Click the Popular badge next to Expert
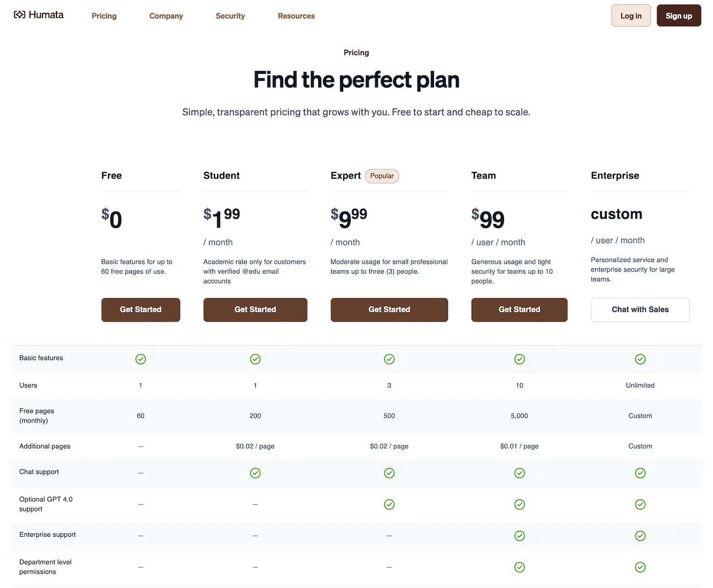 point(382,176)
